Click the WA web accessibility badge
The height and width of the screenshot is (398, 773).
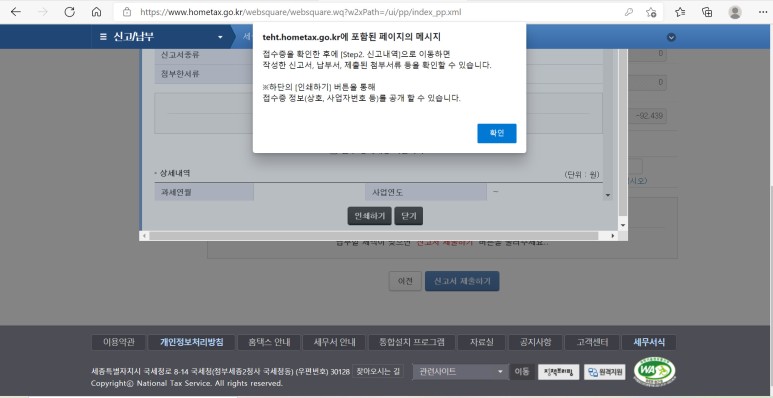(x=654, y=371)
